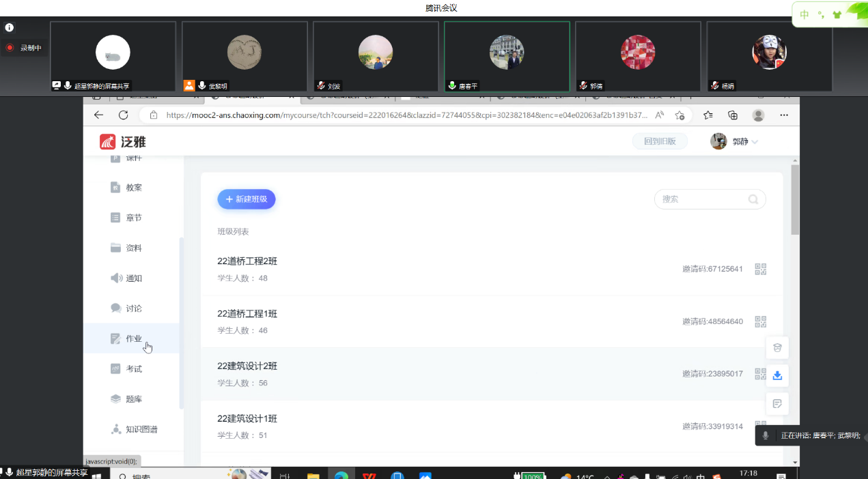Open the 作业 homework icon
Screen dimensions: 868x479
pyautogui.click(x=115, y=338)
